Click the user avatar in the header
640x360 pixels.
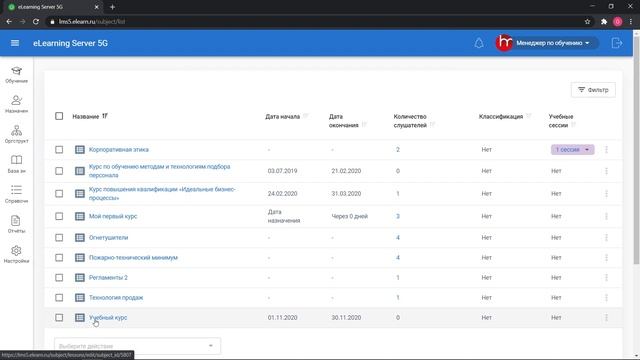pos(504,43)
